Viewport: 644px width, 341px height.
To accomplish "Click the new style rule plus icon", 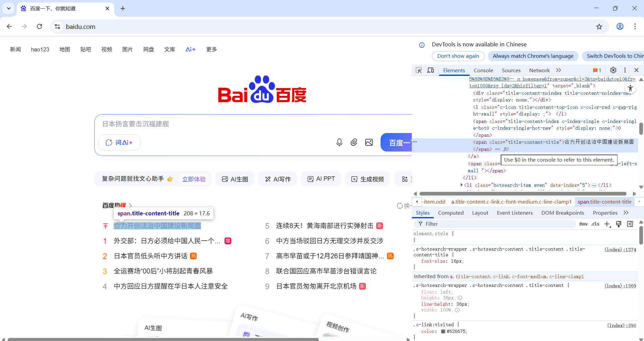I will pyautogui.click(x=607, y=224).
